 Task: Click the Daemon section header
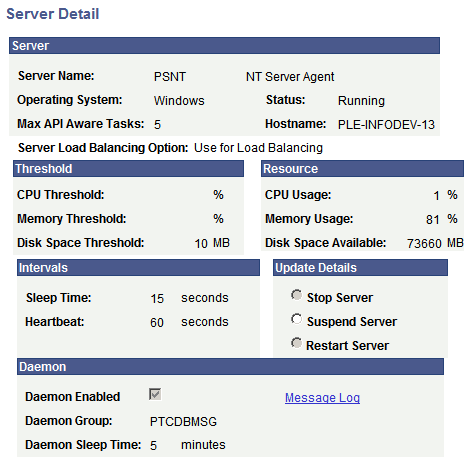tap(230, 367)
